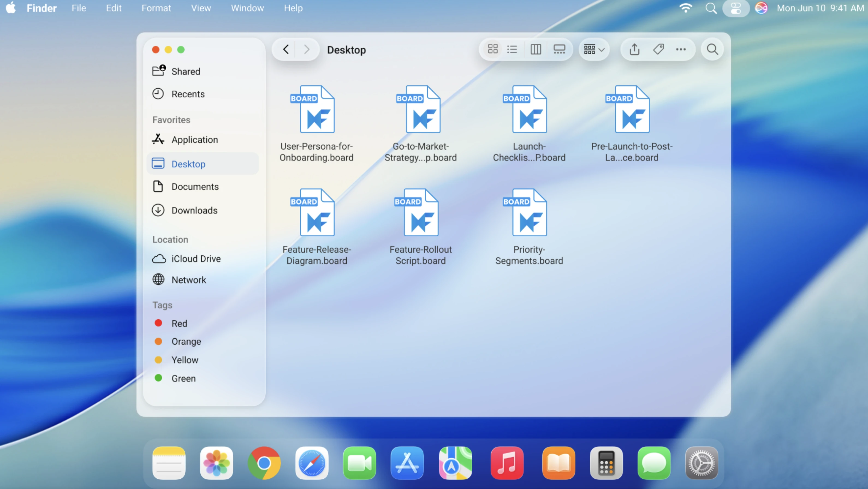Launch Safari from the Dock

[x=312, y=463]
